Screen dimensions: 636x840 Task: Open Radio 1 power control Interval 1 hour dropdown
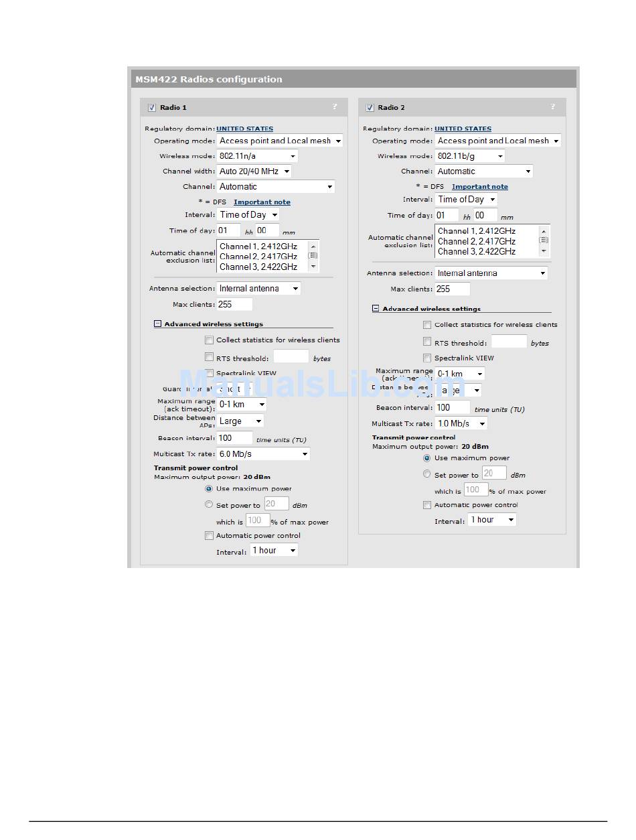[x=274, y=550]
